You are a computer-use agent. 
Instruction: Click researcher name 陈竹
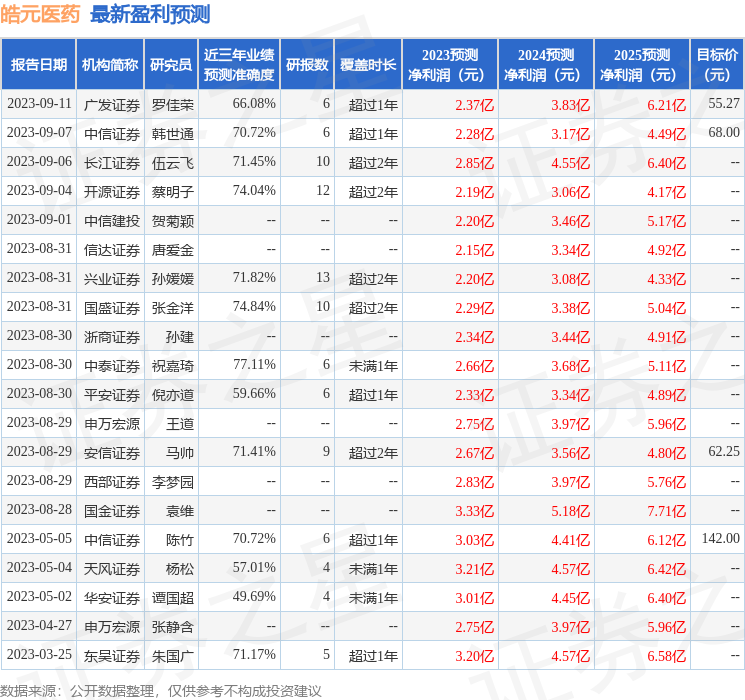pyautogui.click(x=180, y=540)
